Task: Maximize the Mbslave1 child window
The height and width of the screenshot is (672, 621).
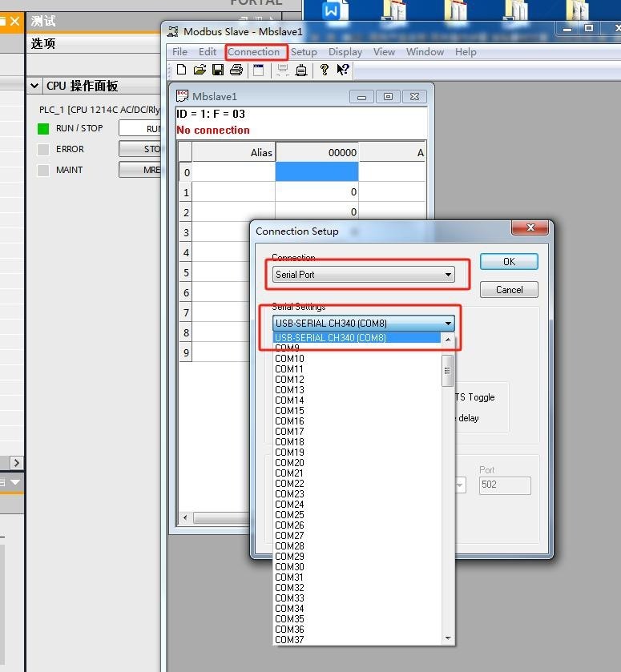Action: click(388, 97)
